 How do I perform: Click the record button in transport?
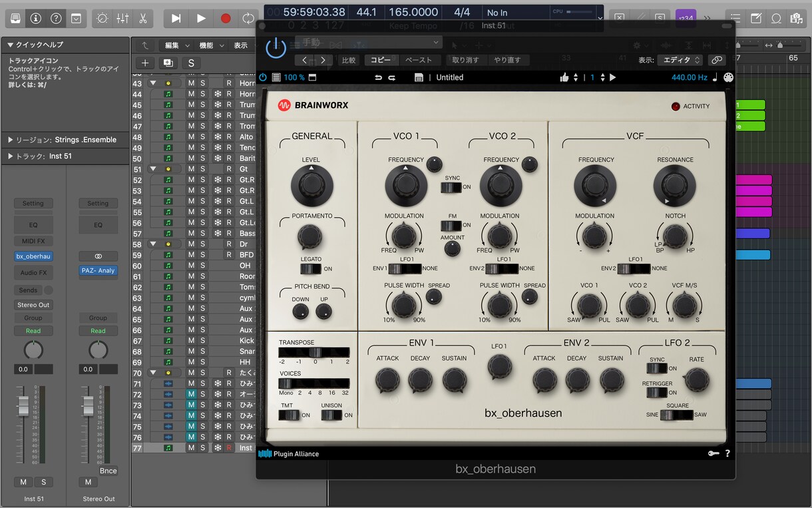tap(226, 19)
